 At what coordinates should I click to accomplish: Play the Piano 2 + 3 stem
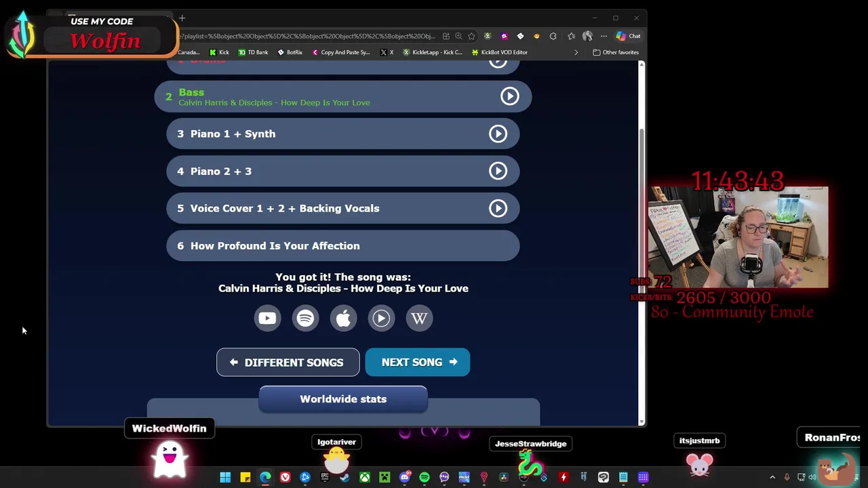pyautogui.click(x=498, y=171)
